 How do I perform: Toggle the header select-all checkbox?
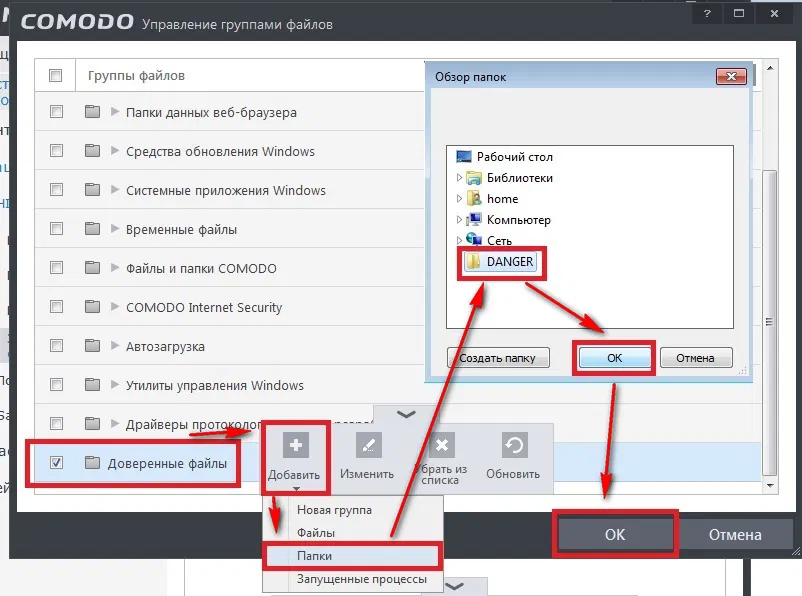(55, 76)
